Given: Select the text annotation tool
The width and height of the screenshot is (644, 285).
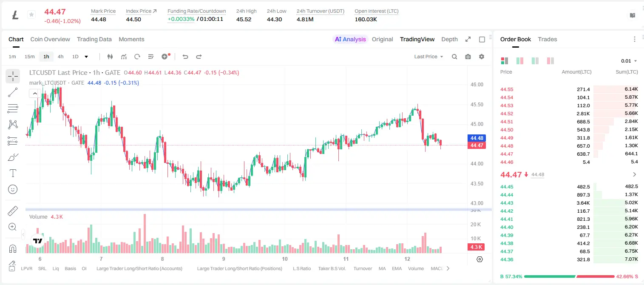Looking at the screenshot, I should (x=13, y=173).
